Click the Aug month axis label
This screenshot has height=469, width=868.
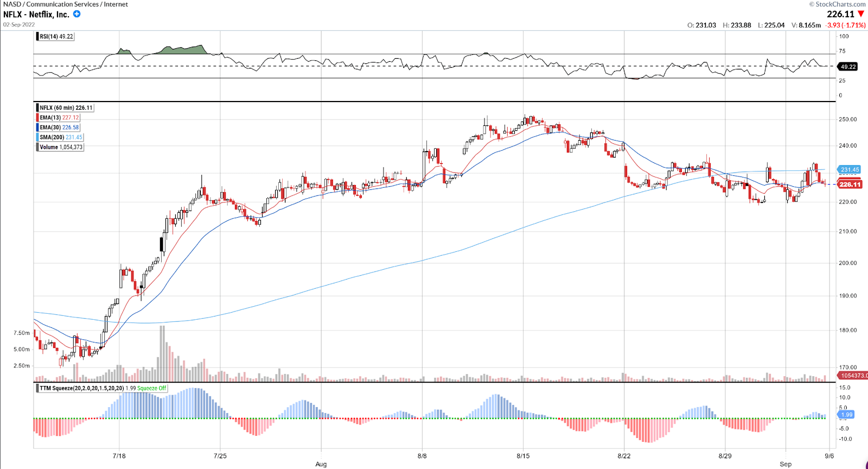(x=321, y=464)
